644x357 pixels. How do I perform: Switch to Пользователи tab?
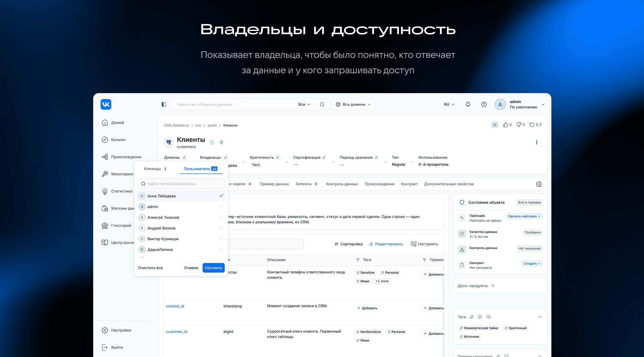click(x=201, y=169)
